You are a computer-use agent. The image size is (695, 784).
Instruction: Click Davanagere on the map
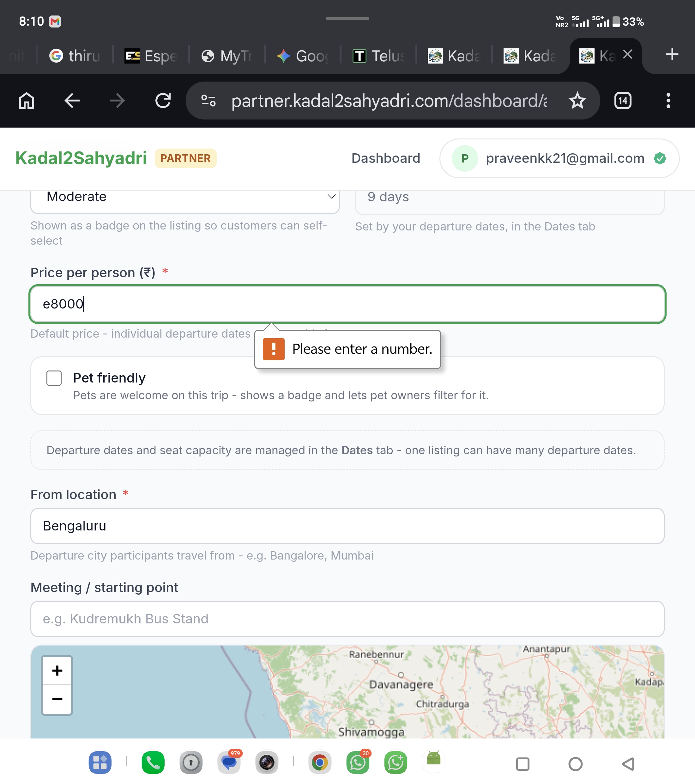click(401, 685)
